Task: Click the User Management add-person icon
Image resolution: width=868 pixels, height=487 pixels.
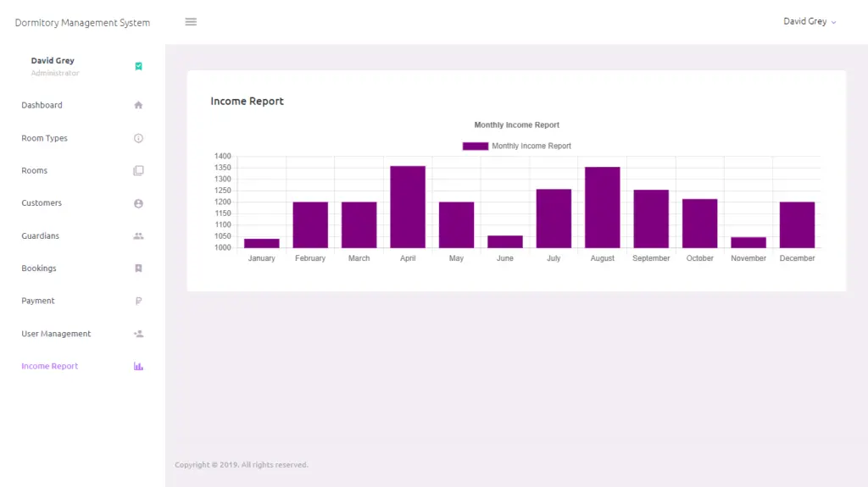Action: tap(138, 334)
